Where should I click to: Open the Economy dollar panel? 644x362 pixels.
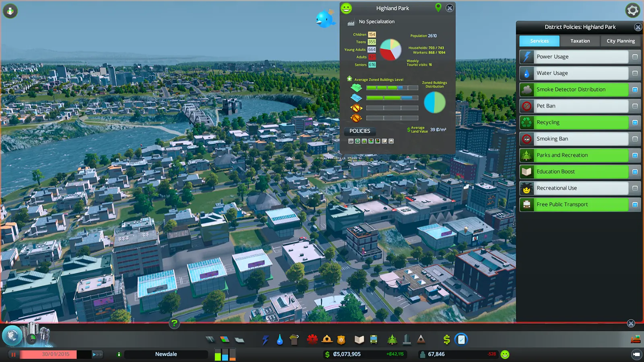[x=446, y=339]
